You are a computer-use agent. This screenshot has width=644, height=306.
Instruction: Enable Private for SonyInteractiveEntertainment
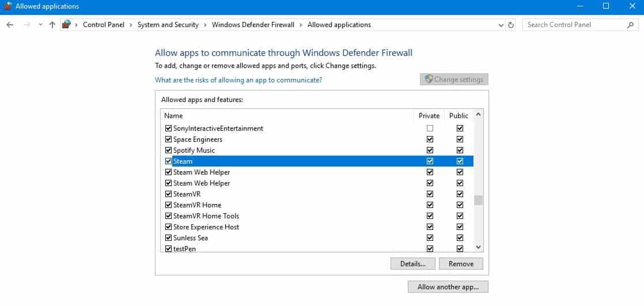pos(430,128)
